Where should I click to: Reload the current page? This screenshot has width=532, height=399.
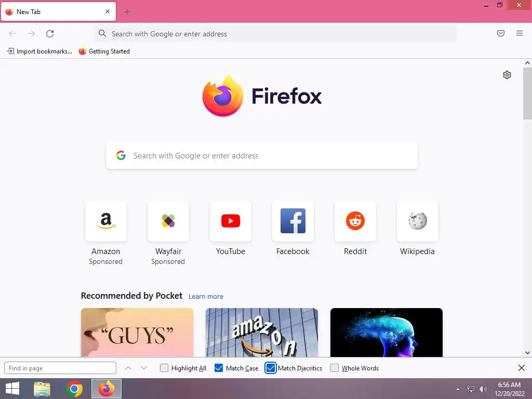[50, 34]
